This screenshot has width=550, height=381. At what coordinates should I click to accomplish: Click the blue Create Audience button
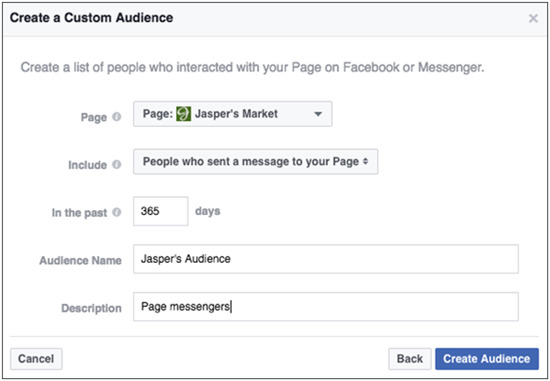(487, 359)
